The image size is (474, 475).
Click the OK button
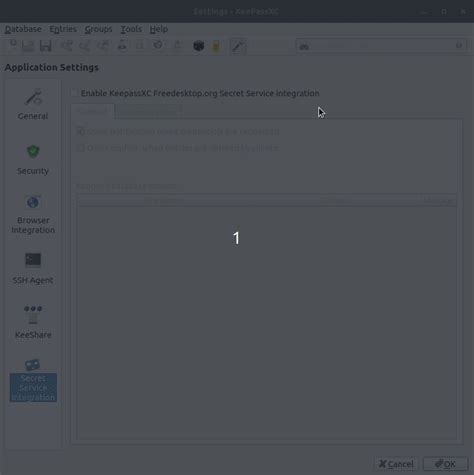coord(445,464)
